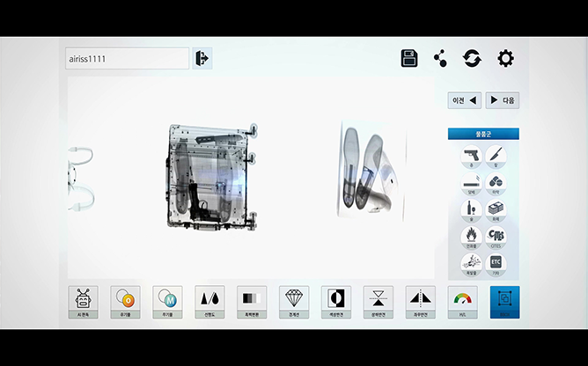This screenshot has height=366, width=588.
Task: Select the cigarette item category
Action: pyautogui.click(x=472, y=183)
